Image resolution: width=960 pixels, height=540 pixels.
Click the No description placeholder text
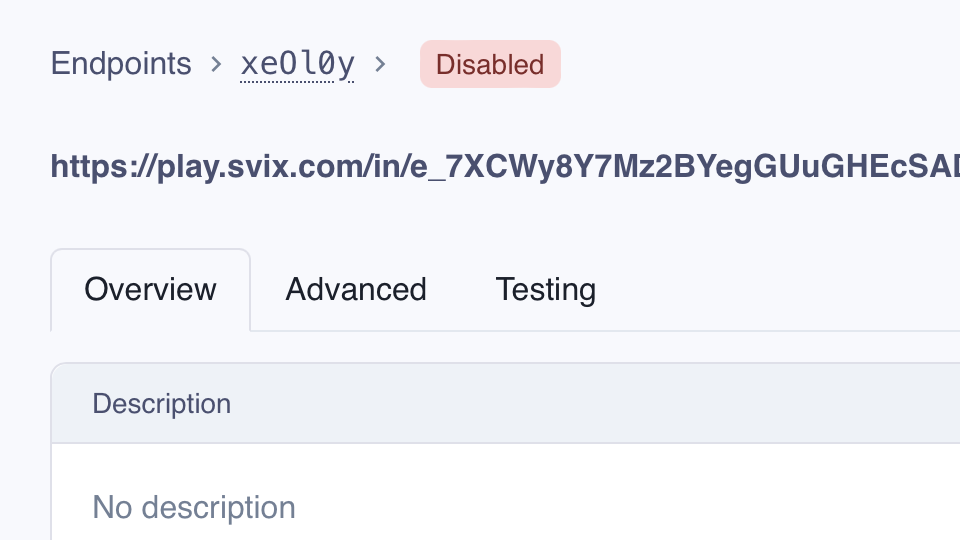(194, 507)
